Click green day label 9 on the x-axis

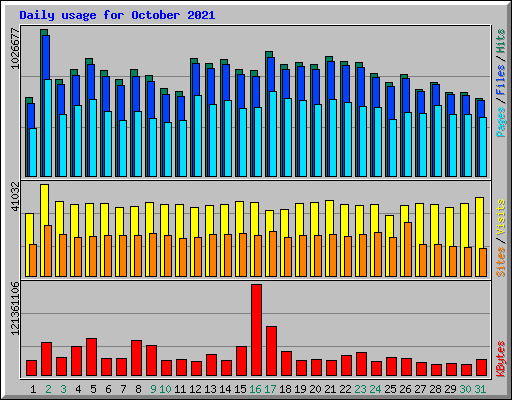coord(153,389)
